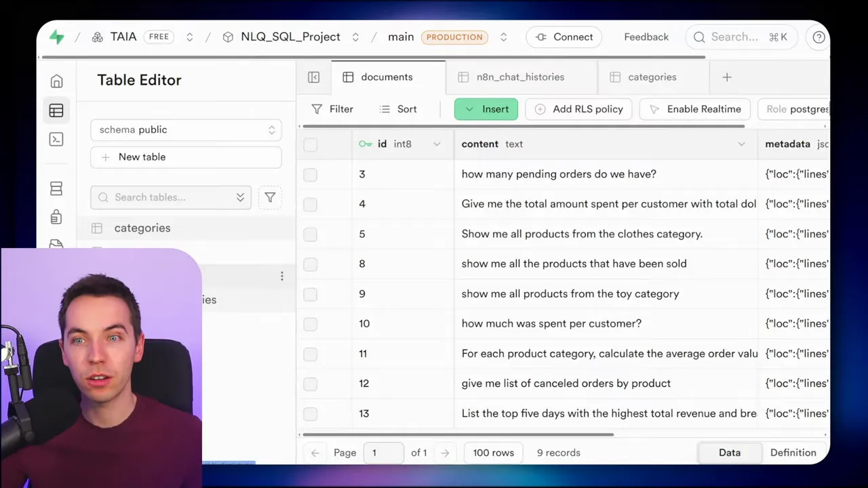
Task: Enable Realtime for the documents table
Action: (x=694, y=109)
